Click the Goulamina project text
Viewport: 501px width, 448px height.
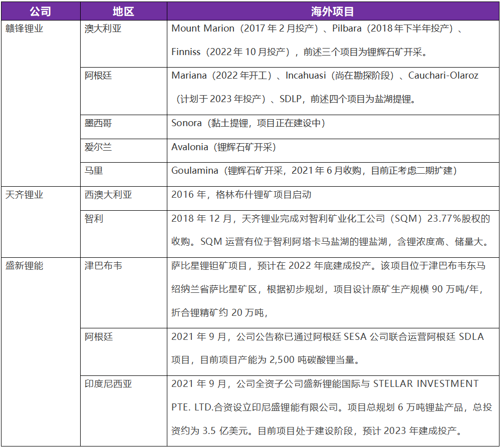point(315,171)
